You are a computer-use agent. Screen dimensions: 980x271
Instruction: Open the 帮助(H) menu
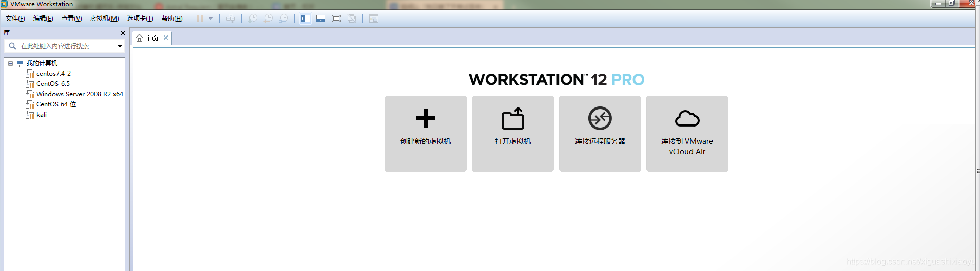pyautogui.click(x=172, y=19)
